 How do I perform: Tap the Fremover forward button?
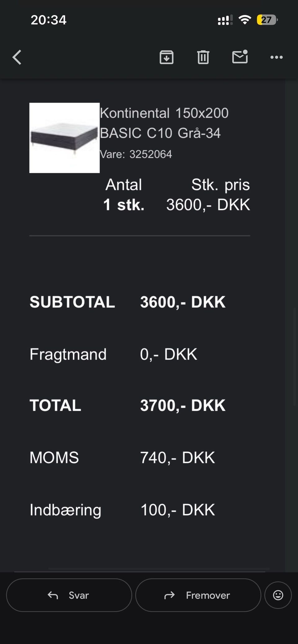tap(198, 595)
